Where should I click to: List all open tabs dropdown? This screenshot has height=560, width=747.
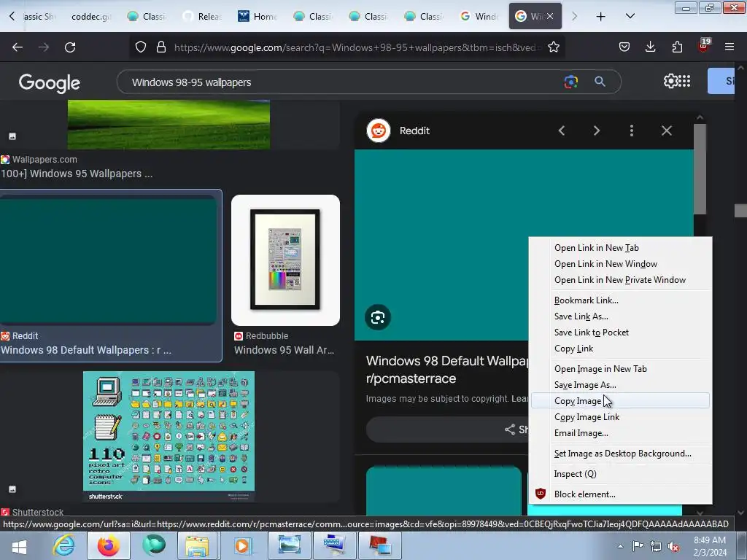[x=630, y=16]
